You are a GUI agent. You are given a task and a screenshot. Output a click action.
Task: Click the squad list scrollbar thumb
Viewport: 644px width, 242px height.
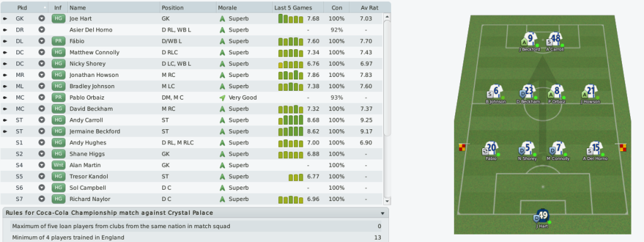[x=387, y=78]
